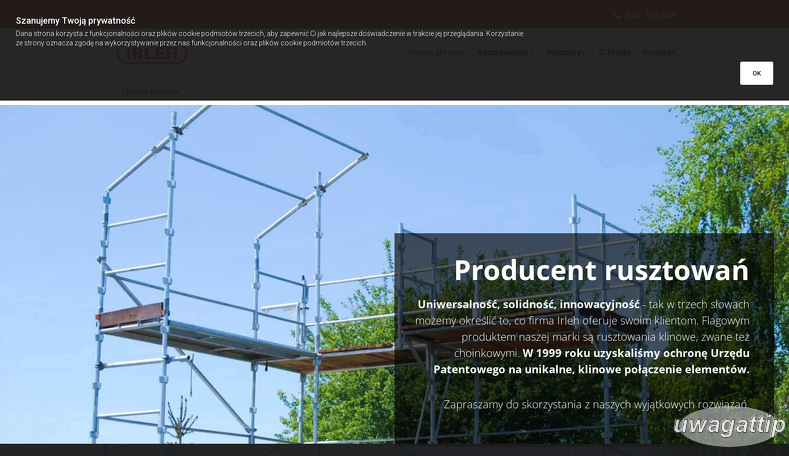Click the Szanujemy Twoją prywatność heading
Screen dimensions: 789x456
coord(75,21)
